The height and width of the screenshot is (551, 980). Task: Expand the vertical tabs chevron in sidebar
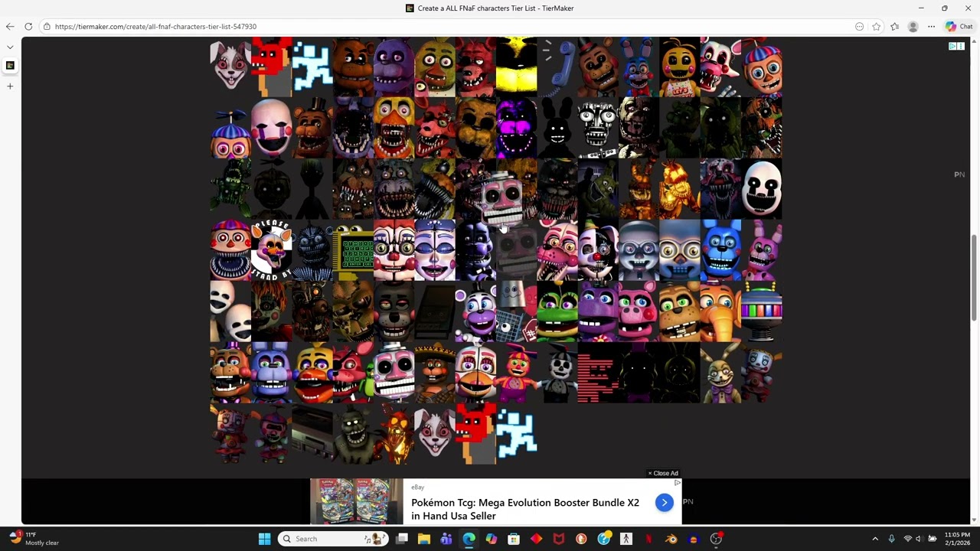(10, 47)
